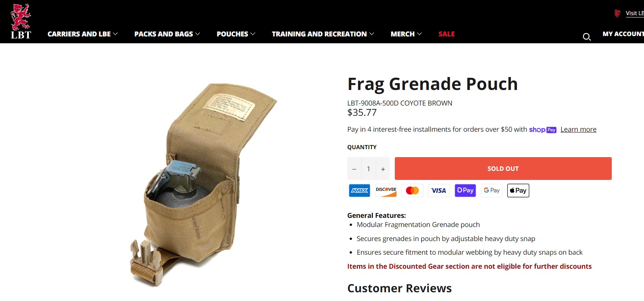Click the Mastercard payment icon
This screenshot has height=301, width=644.
click(x=412, y=191)
